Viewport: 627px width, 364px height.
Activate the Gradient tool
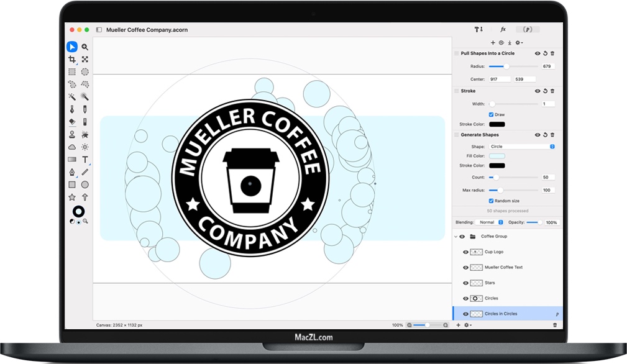[72, 159]
